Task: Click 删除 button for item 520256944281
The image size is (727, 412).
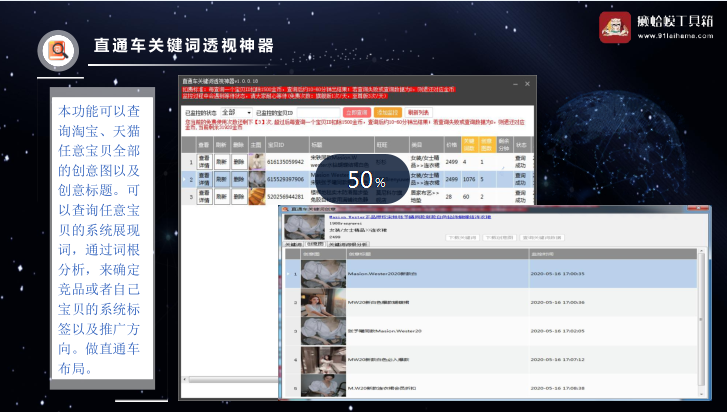Action: click(x=239, y=196)
